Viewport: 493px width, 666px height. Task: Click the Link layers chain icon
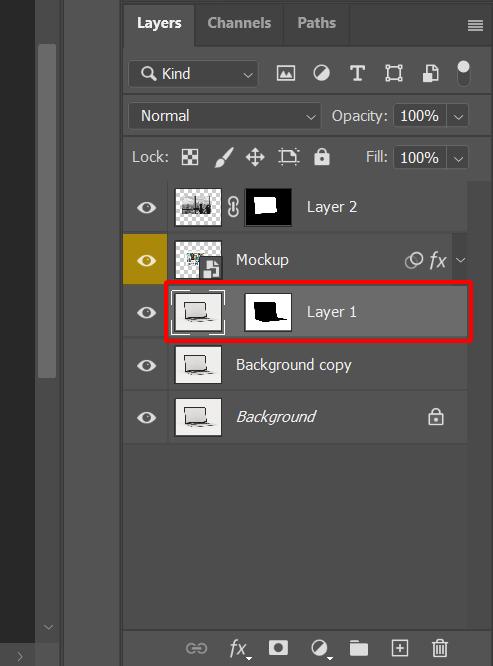(x=196, y=648)
